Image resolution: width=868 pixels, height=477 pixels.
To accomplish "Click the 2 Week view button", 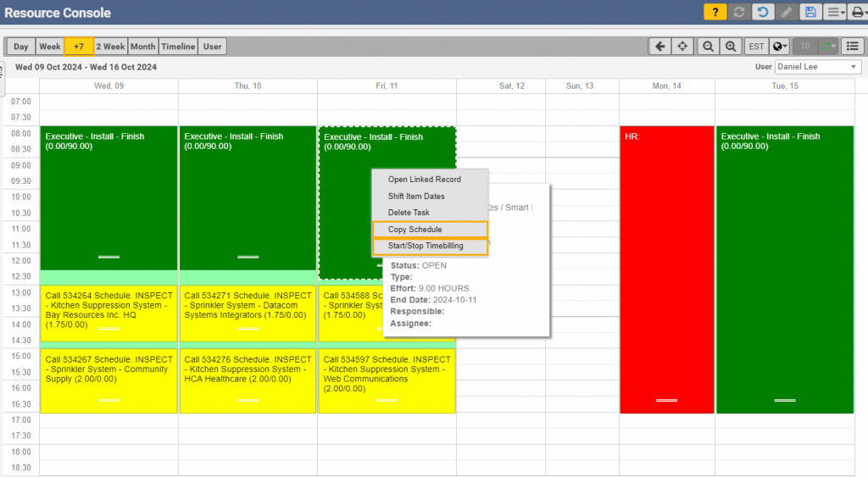I will coord(110,47).
